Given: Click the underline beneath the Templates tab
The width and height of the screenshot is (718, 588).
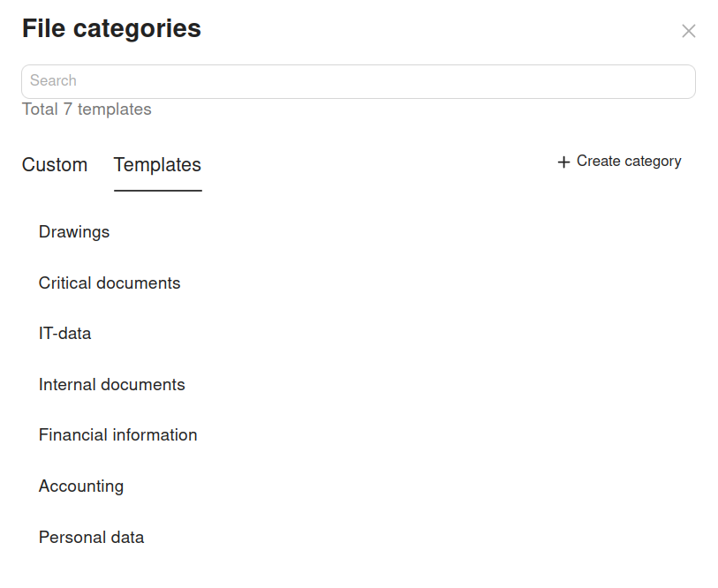Looking at the screenshot, I should point(157,191).
